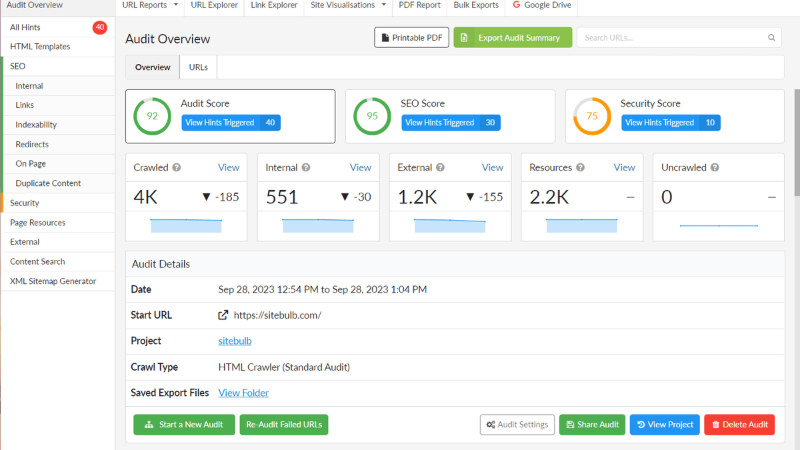Click View Folder link for export files

click(243, 393)
